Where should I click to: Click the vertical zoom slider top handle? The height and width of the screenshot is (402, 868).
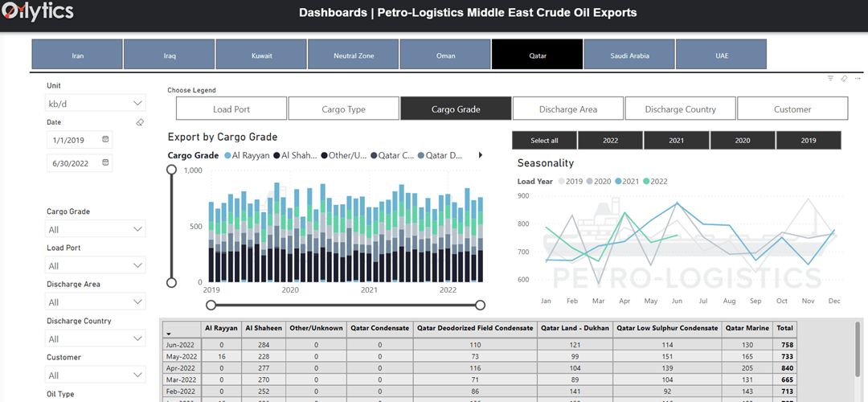172,170
